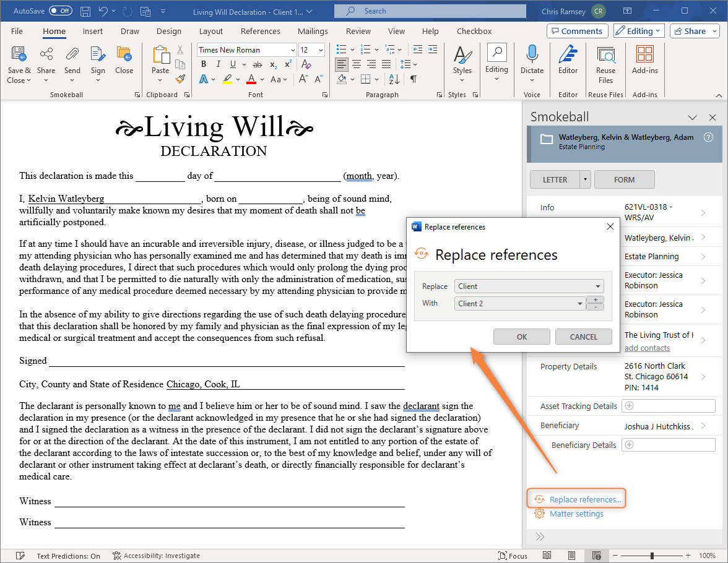This screenshot has width=728, height=563.
Task: Open the Reuse Files tool
Action: pos(606,55)
